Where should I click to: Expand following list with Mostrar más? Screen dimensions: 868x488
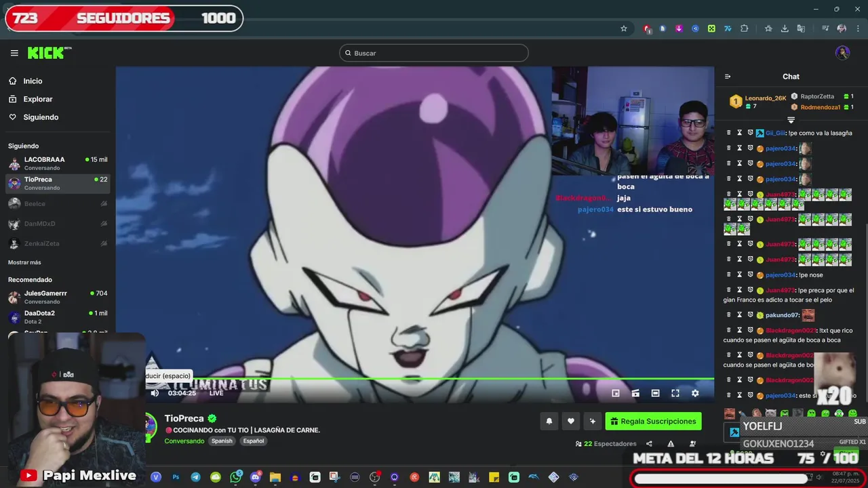pos(24,262)
